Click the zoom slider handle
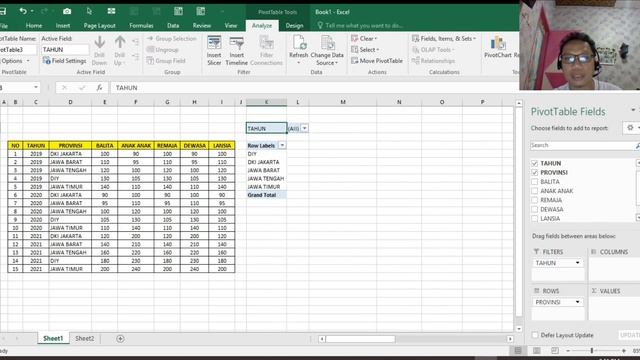The image size is (640, 360). click(x=591, y=351)
